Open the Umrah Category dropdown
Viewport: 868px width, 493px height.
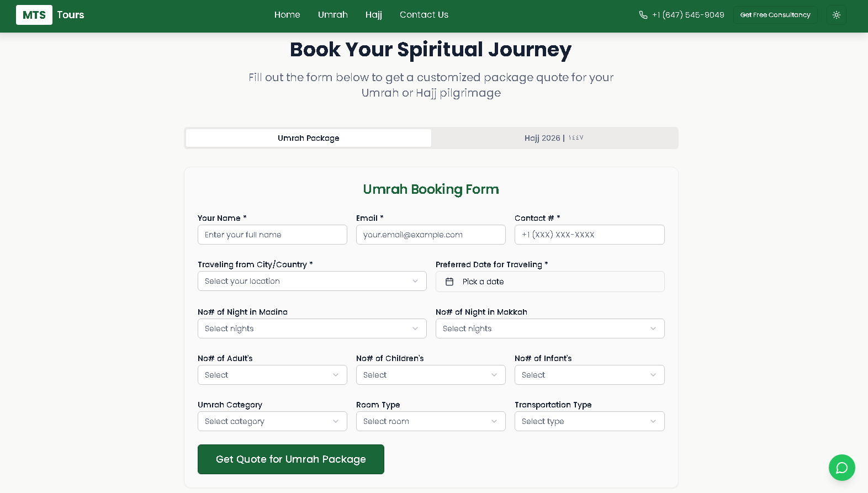pos(272,421)
